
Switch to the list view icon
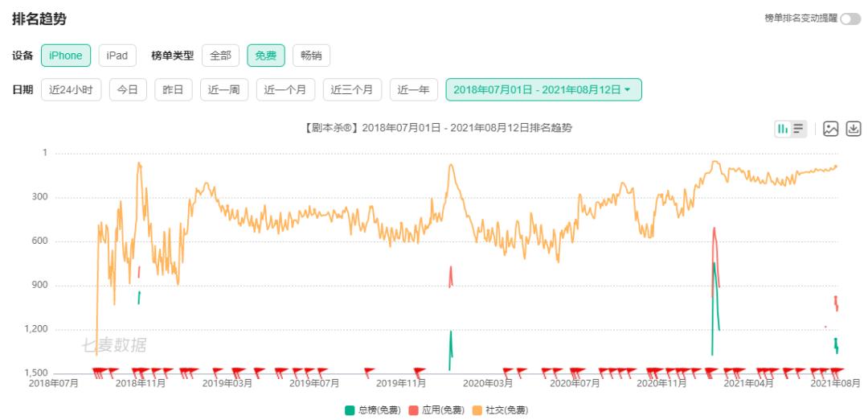click(798, 129)
